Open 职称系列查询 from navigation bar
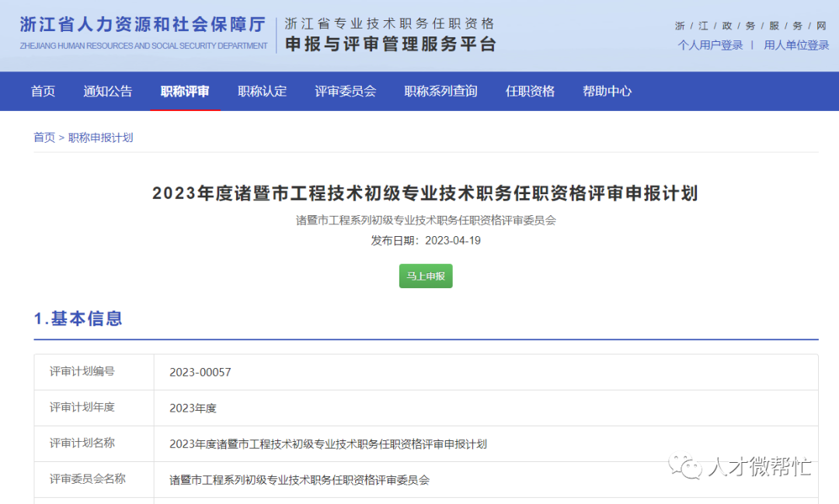This screenshot has width=839, height=504. [x=440, y=91]
